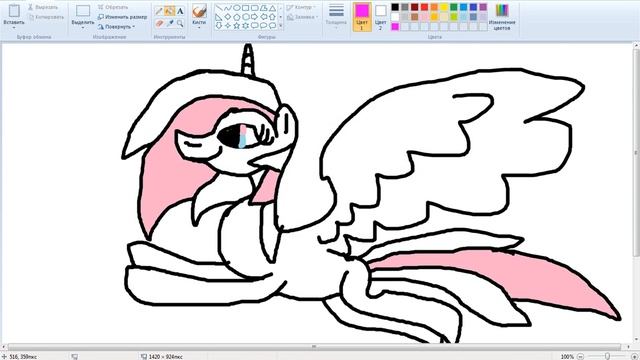640x360 pixels.
Task: Choose the Curve shape
Action: [228, 8]
